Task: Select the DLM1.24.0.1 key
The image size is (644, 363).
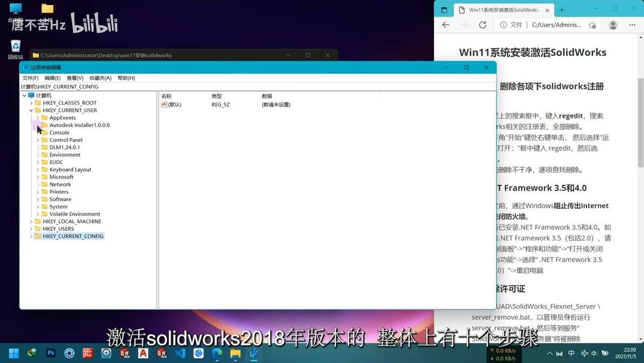Action: click(x=64, y=147)
